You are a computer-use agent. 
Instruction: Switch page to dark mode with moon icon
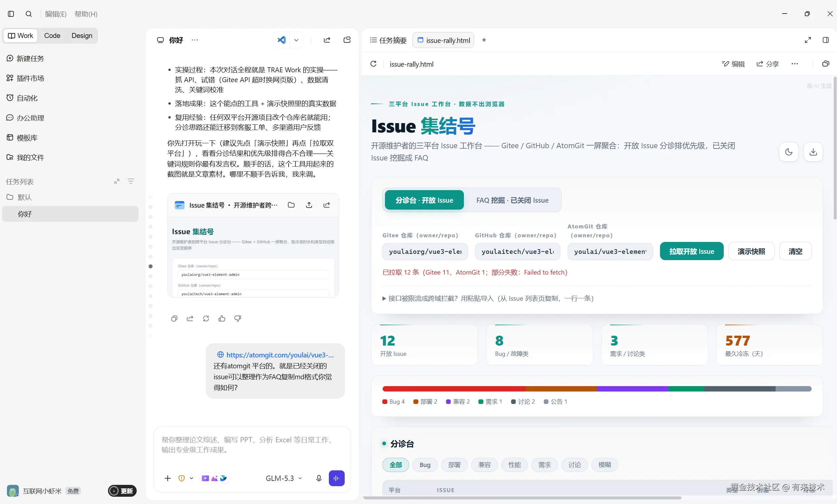click(x=789, y=152)
